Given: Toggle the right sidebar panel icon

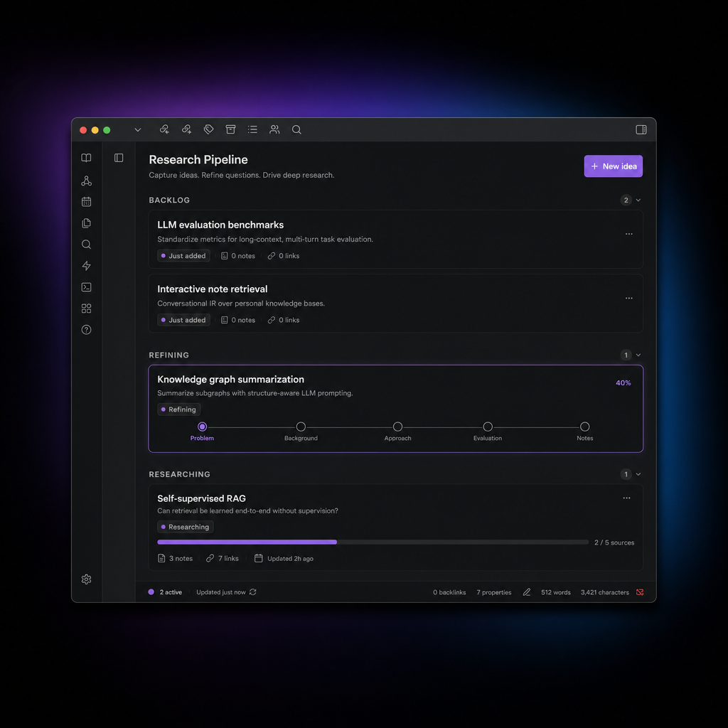Looking at the screenshot, I should [641, 129].
